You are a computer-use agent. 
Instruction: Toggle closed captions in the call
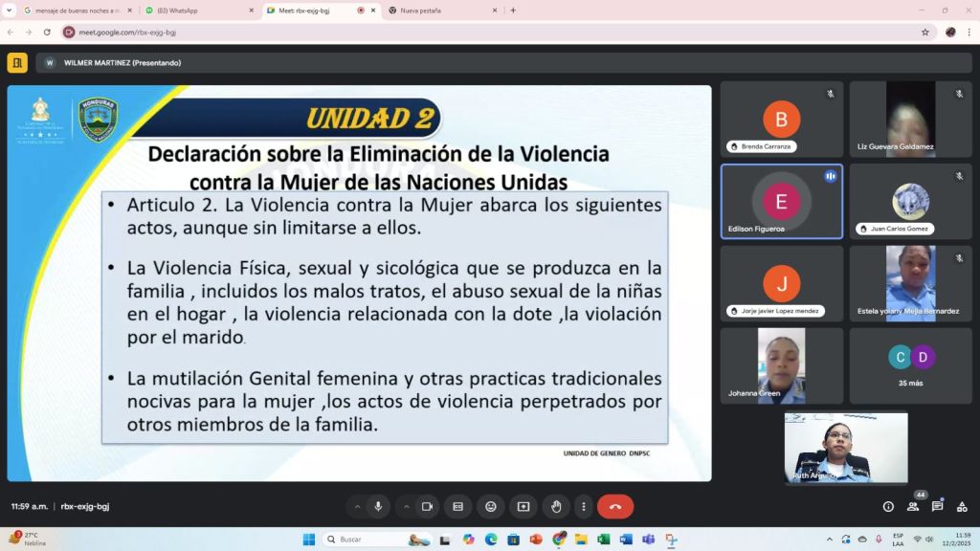point(458,506)
